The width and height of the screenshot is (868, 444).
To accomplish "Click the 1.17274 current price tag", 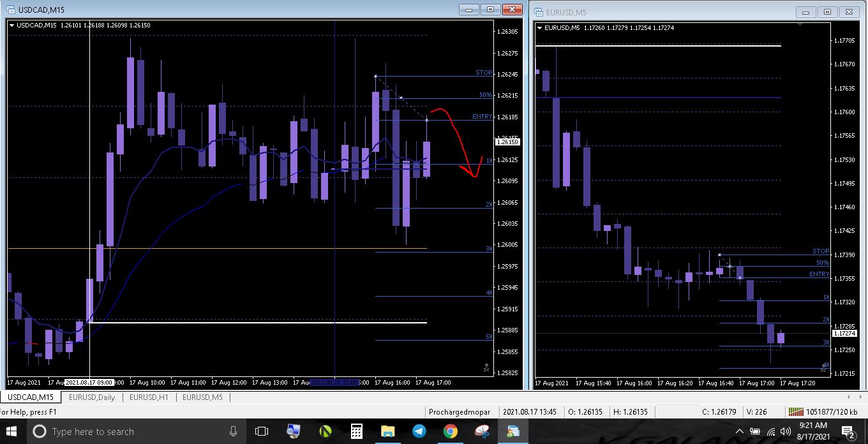I will (x=846, y=333).
